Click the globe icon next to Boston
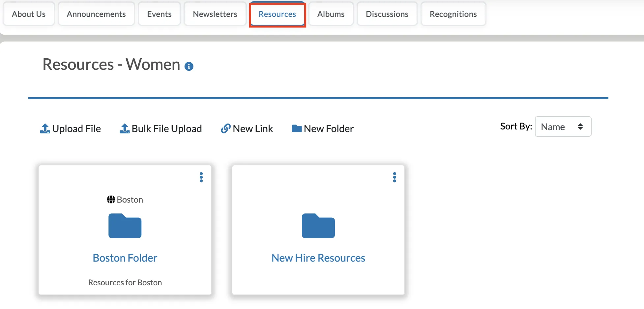The image size is (644, 309). pos(111,200)
